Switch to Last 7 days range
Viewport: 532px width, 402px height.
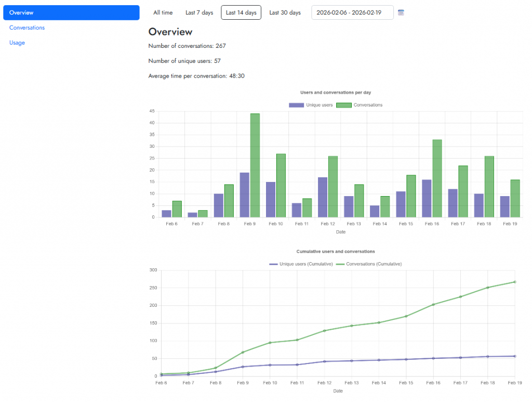click(x=199, y=12)
